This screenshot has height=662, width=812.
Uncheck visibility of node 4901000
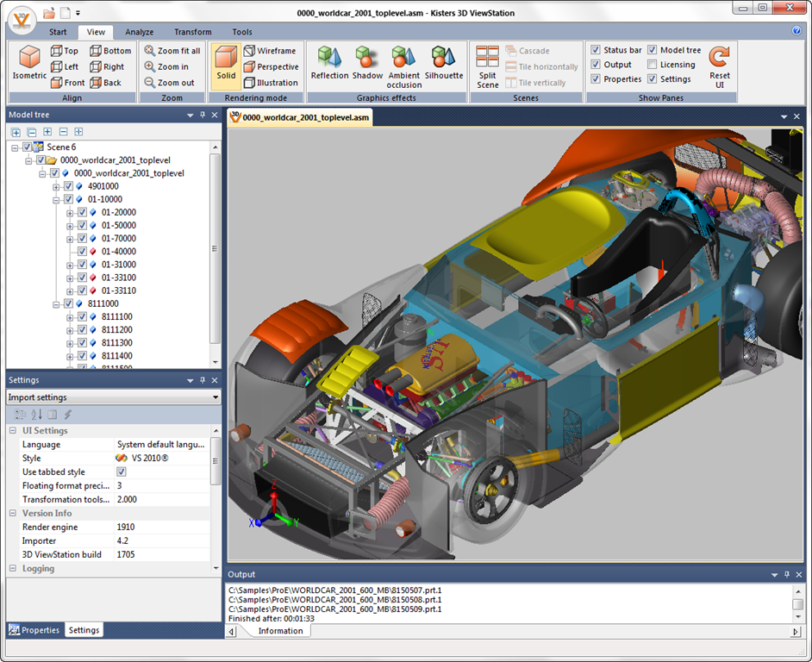point(68,186)
